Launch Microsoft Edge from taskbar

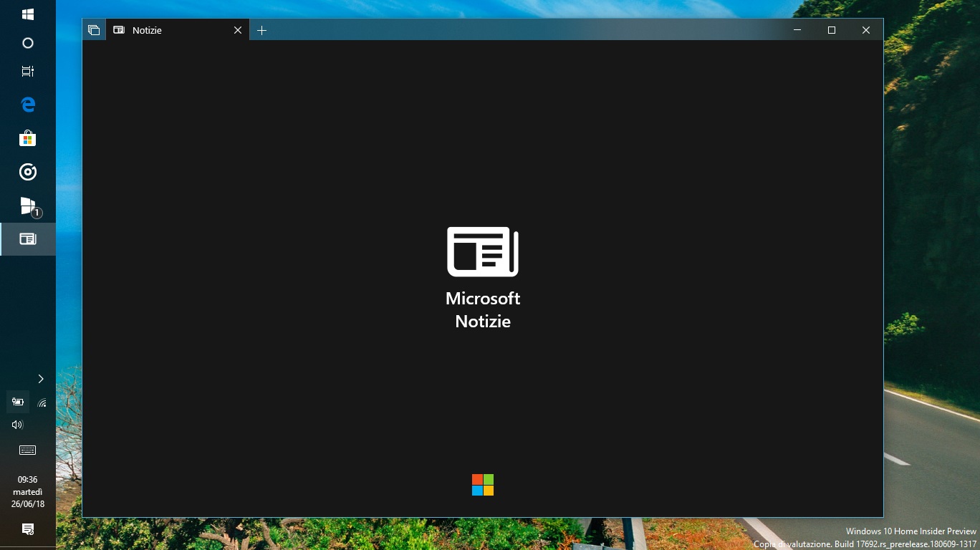click(x=28, y=105)
